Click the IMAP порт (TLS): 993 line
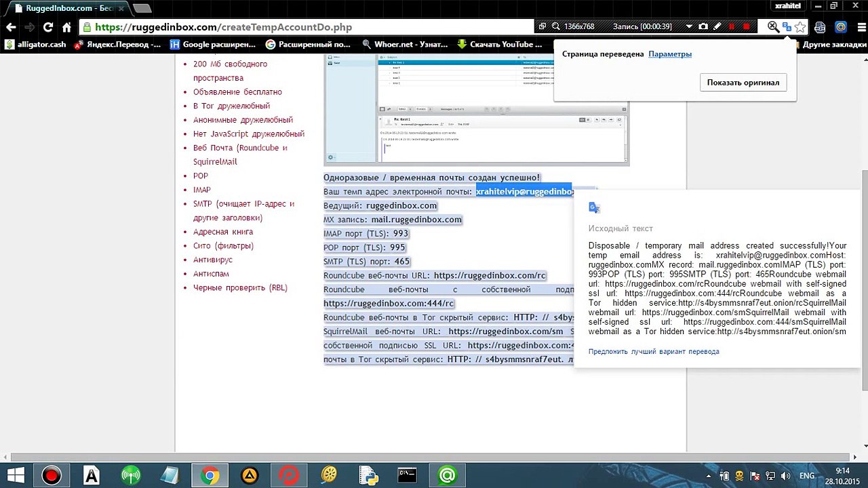The width and height of the screenshot is (868, 488). (x=366, y=234)
